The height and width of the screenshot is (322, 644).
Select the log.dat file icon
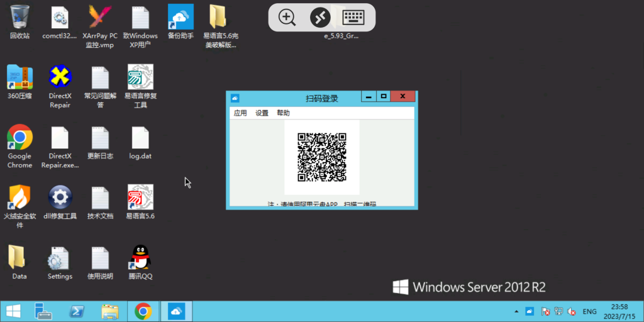click(x=140, y=137)
